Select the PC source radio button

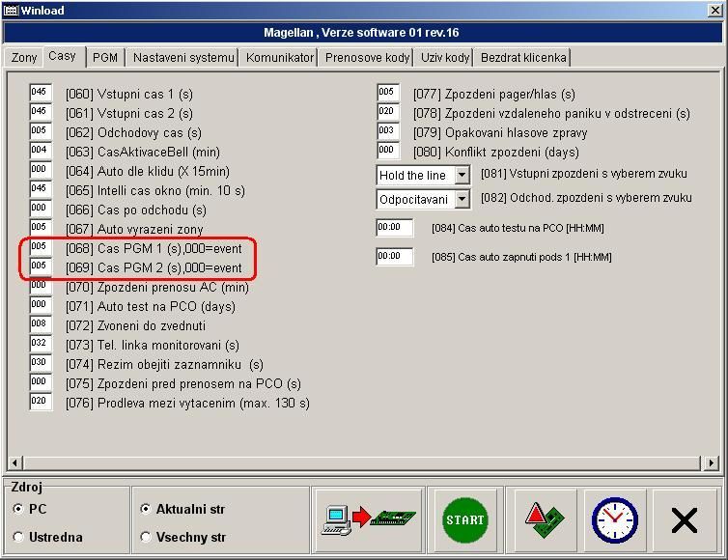(x=19, y=509)
